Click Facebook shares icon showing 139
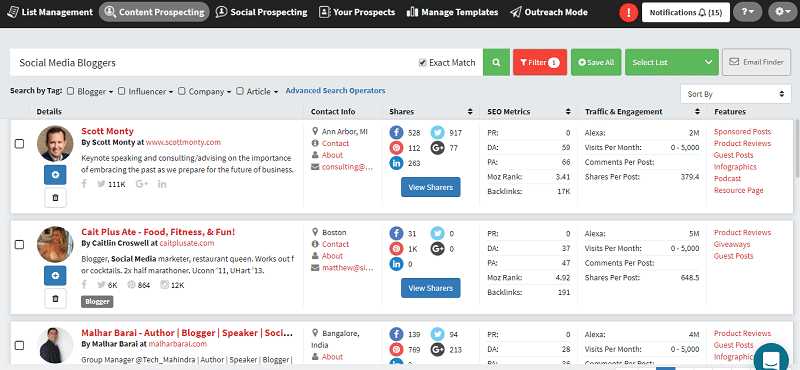 click(x=396, y=334)
